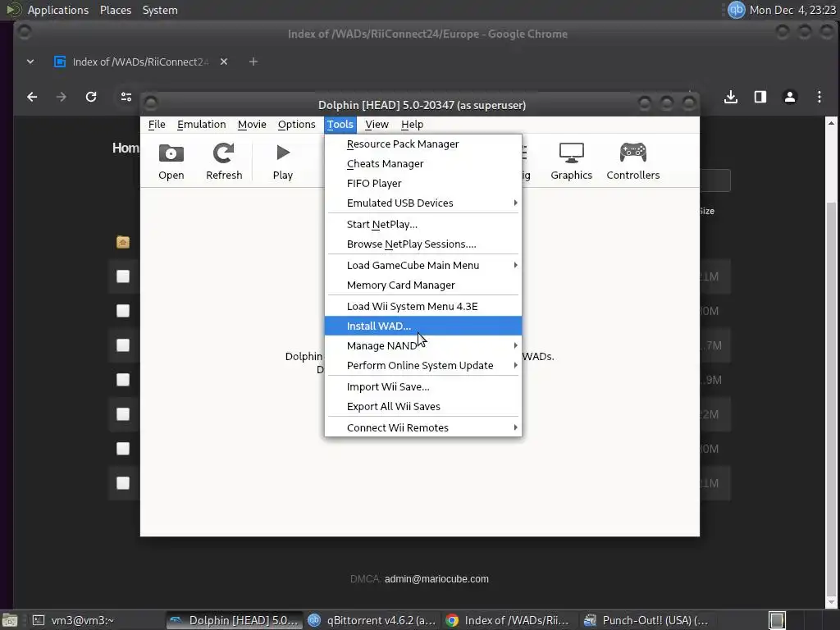This screenshot has height=630, width=840.
Task: Open Chrome profile avatar icon
Action: point(790,97)
